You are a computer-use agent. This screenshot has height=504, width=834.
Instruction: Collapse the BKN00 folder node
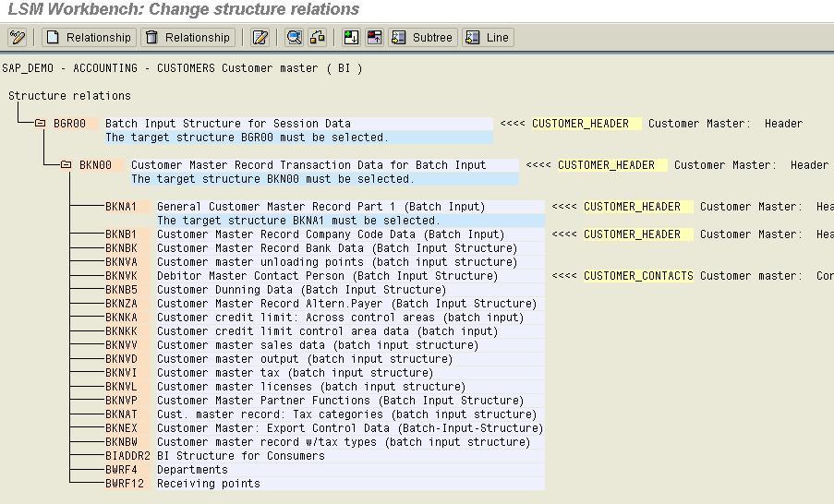[x=66, y=165]
